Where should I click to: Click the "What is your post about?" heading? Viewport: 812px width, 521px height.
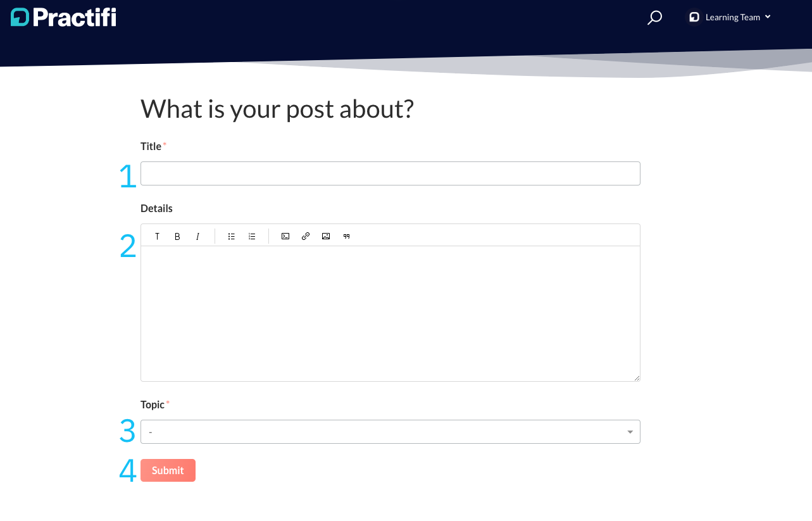tap(277, 109)
